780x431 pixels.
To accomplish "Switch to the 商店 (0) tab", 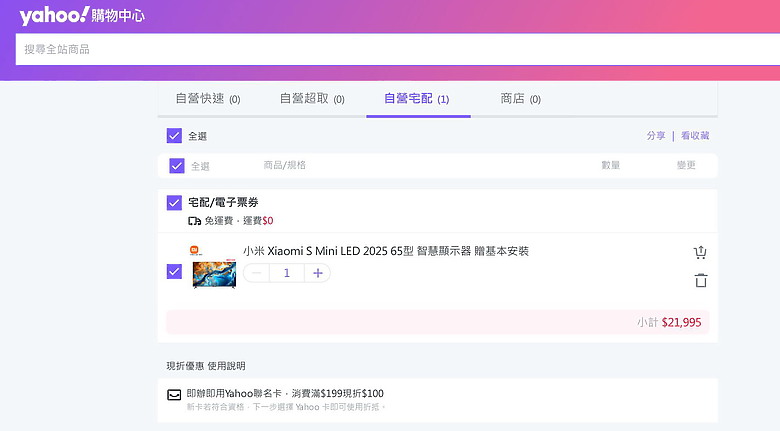I will coord(520,99).
